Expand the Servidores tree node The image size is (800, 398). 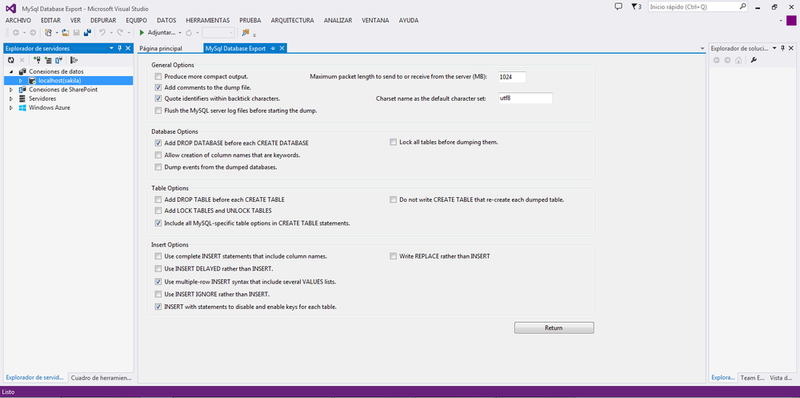(11, 98)
